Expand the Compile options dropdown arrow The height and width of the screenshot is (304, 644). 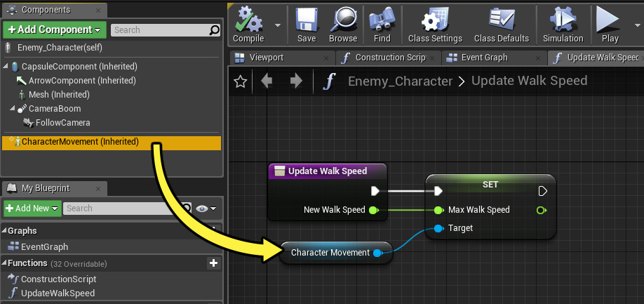coord(278,25)
